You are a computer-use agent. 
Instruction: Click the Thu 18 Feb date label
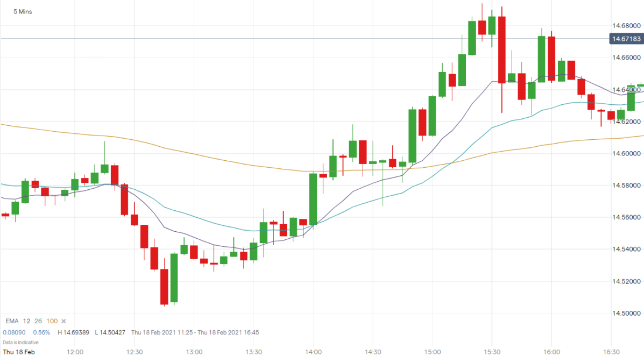coord(19,352)
